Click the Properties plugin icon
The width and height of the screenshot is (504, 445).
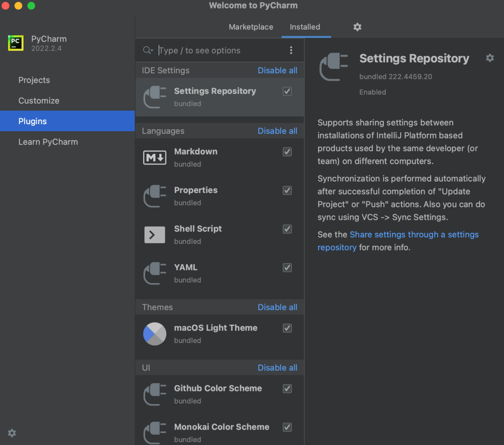155,196
